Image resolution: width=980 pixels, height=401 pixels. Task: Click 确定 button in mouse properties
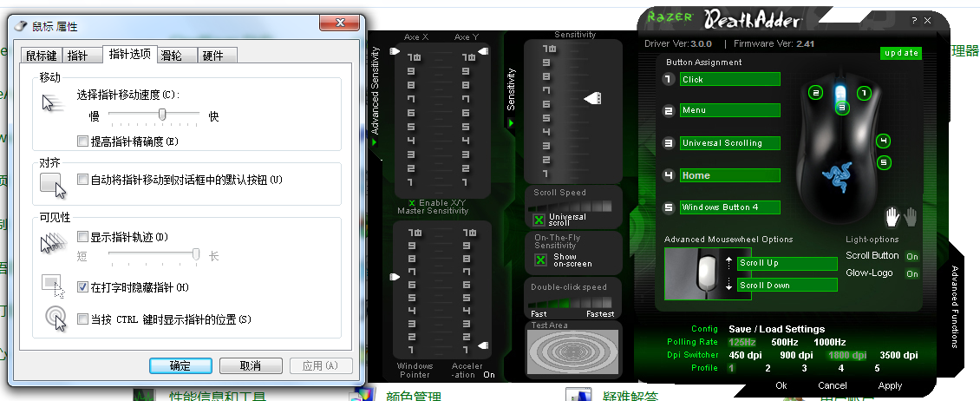click(x=180, y=366)
